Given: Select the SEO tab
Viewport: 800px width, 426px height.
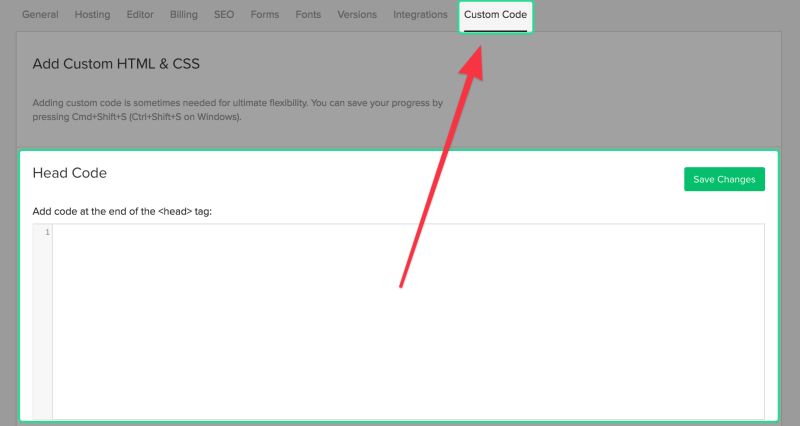Looking at the screenshot, I should pyautogui.click(x=224, y=15).
